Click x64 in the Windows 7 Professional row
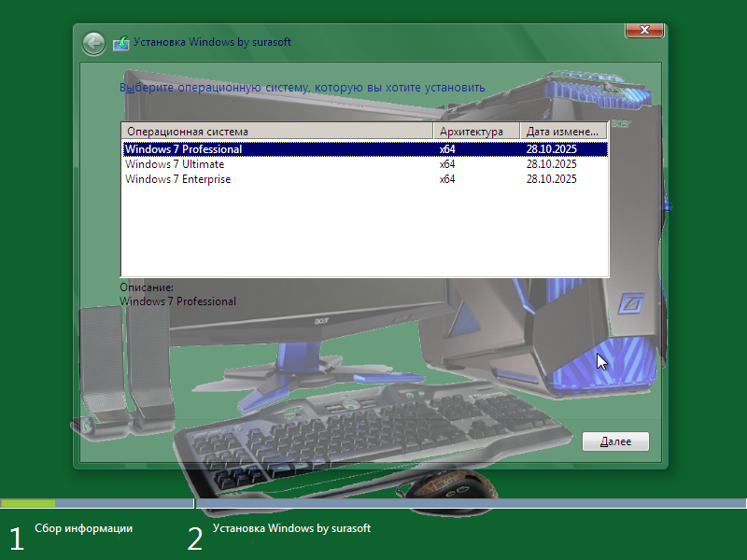The image size is (747, 560). tap(447, 149)
